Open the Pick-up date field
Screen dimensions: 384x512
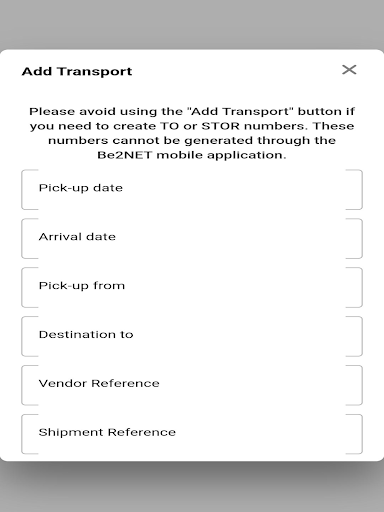coord(192,190)
